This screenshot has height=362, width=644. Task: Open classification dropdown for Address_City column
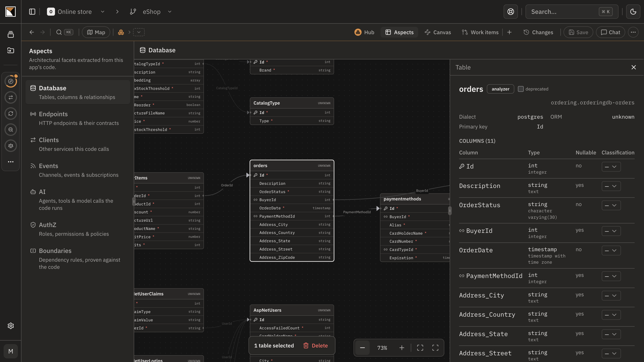click(611, 296)
